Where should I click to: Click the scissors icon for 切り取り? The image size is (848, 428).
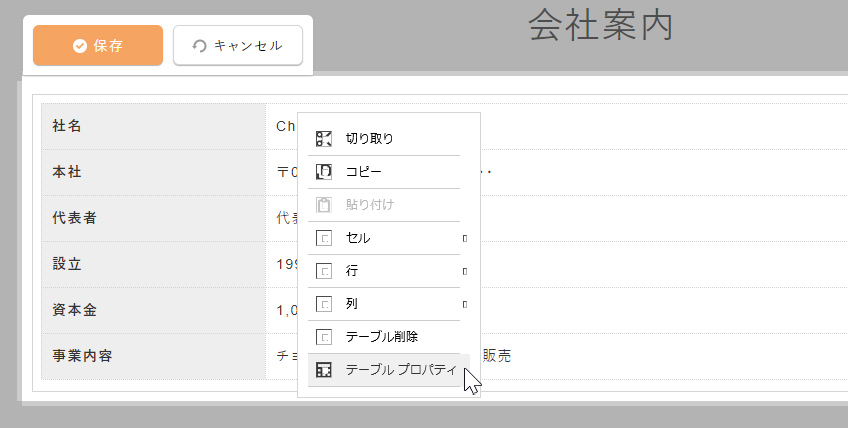coord(323,139)
